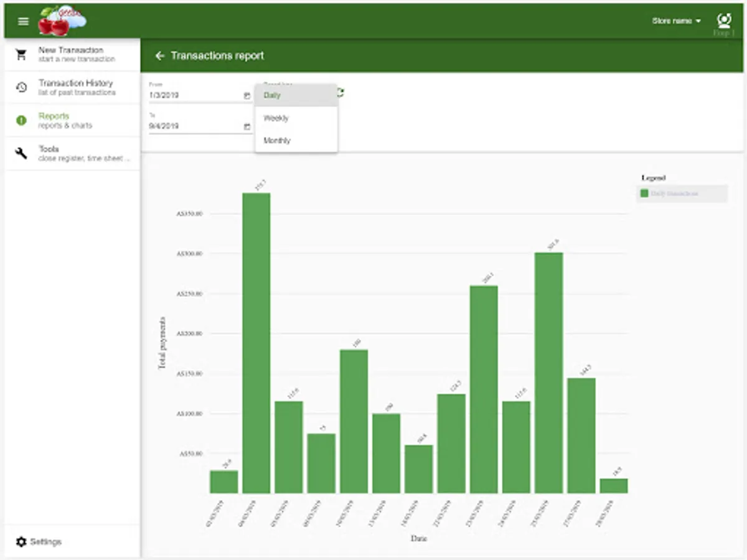
Task: Open the To date calendar picker icon
Action: pos(247,126)
